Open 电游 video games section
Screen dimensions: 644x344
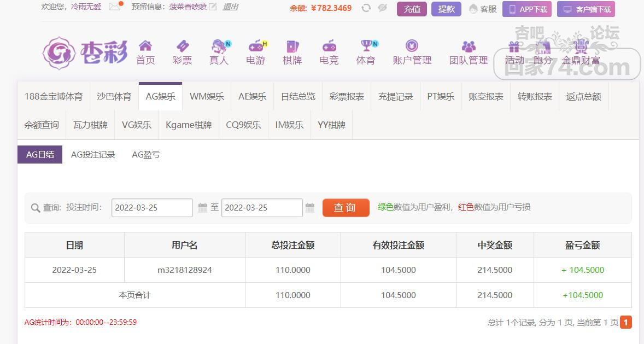256,53
